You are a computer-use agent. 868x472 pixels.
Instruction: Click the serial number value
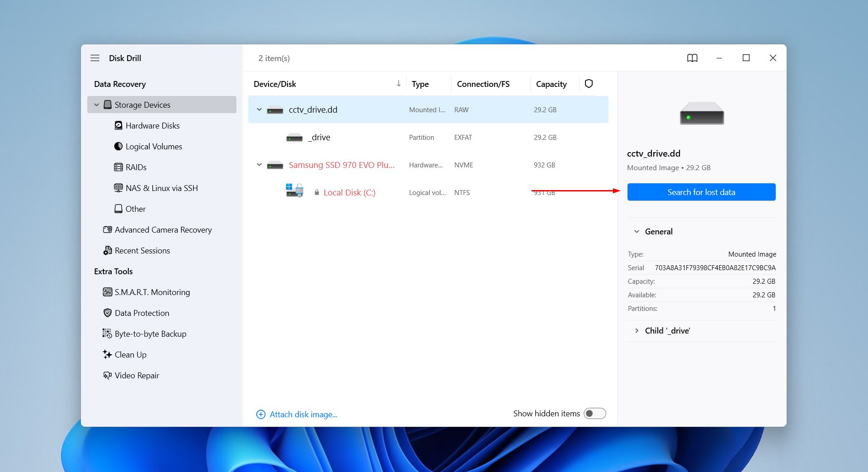pyautogui.click(x=715, y=267)
